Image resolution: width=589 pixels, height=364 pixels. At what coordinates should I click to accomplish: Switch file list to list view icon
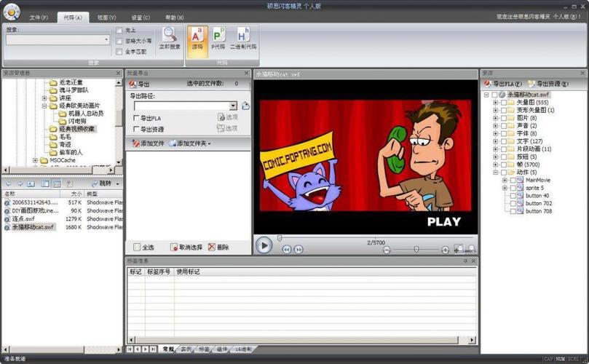(45, 183)
